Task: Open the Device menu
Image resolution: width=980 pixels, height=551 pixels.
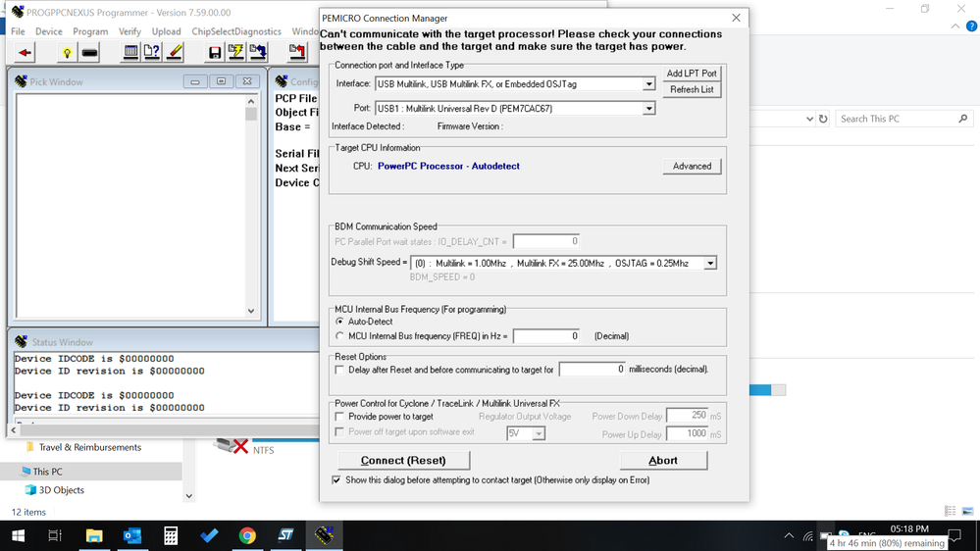Action: click(x=49, y=31)
